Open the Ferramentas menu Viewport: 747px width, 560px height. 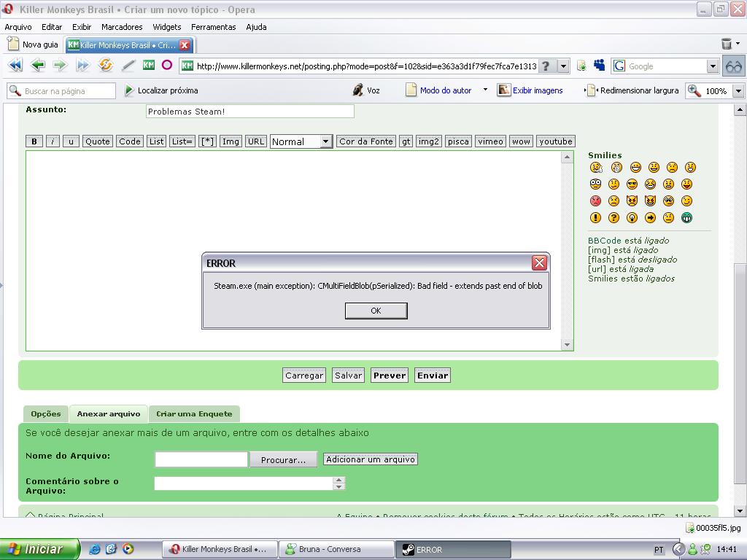213,27
